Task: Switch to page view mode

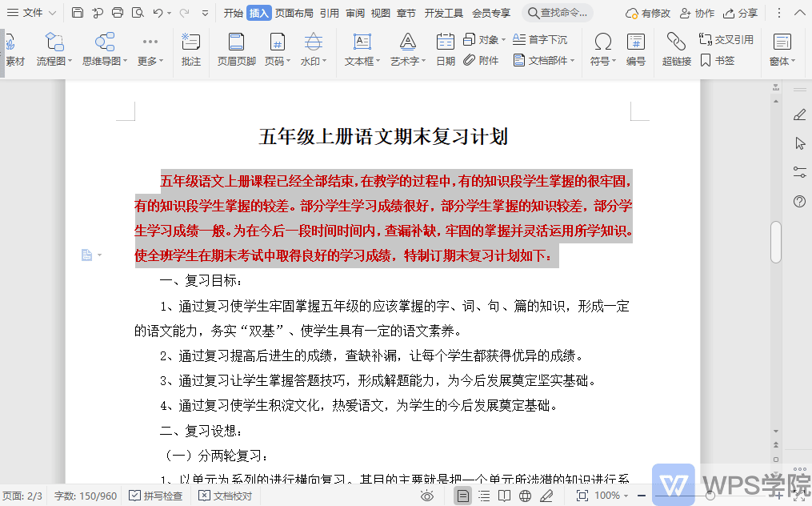Action: point(462,496)
